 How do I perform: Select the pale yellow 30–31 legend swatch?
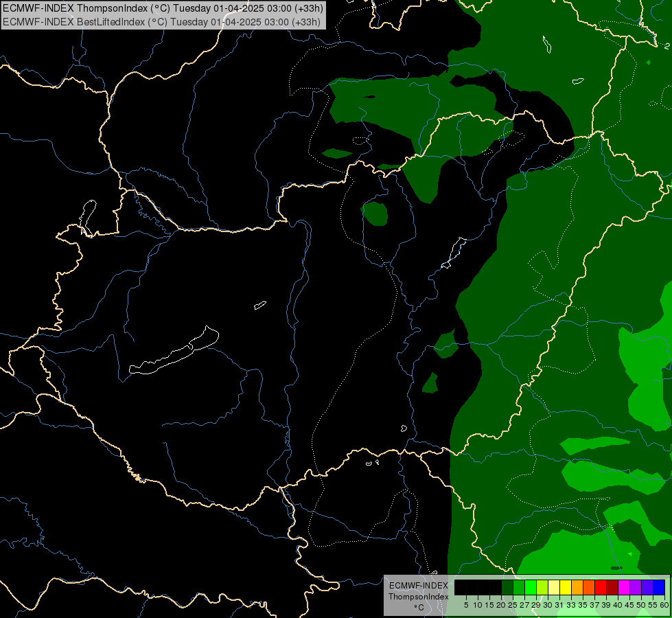[554, 587]
